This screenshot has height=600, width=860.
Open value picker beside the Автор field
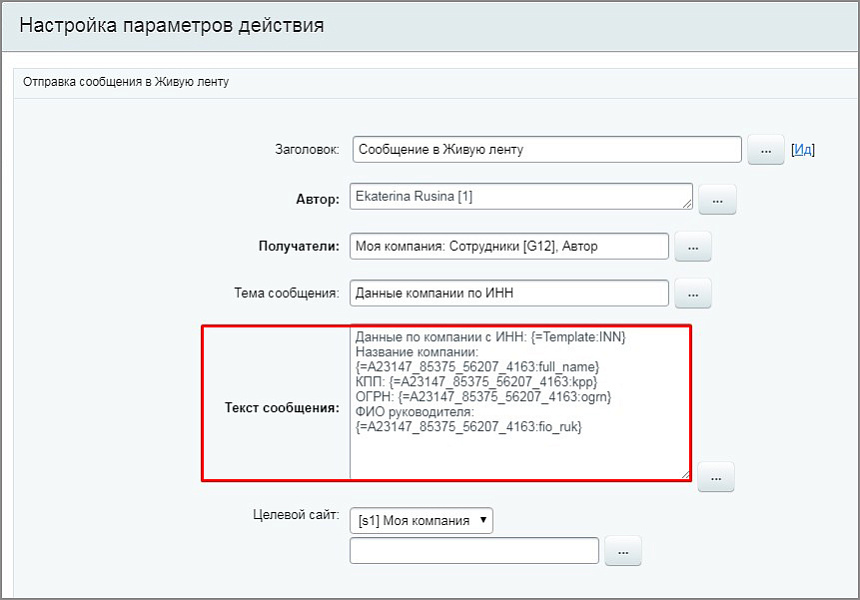coord(717,200)
